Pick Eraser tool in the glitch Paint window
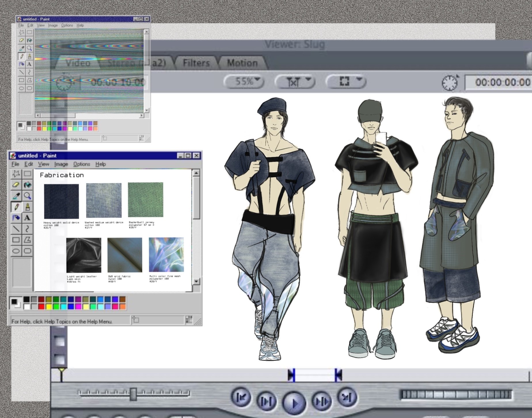 (x=22, y=40)
